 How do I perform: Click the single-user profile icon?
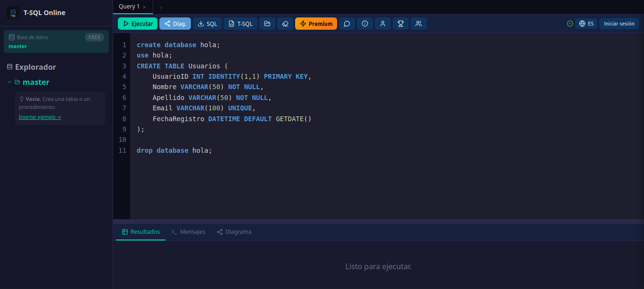pos(383,24)
